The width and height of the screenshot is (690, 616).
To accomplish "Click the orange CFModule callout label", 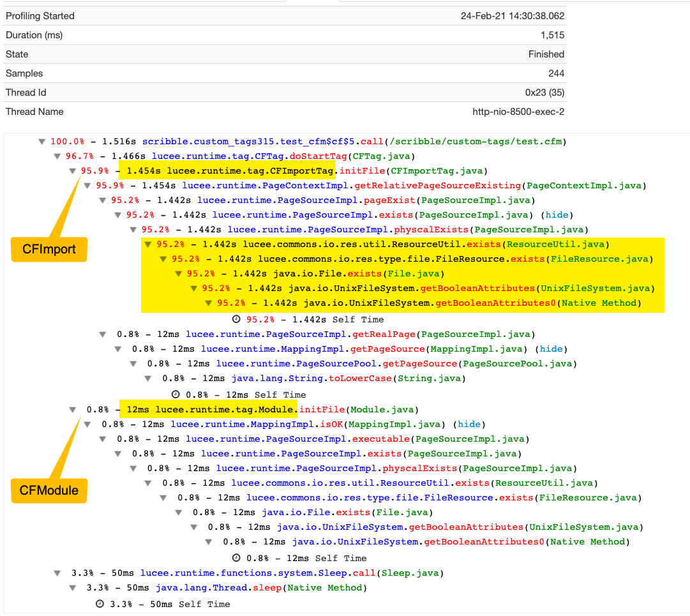I will (49, 490).
